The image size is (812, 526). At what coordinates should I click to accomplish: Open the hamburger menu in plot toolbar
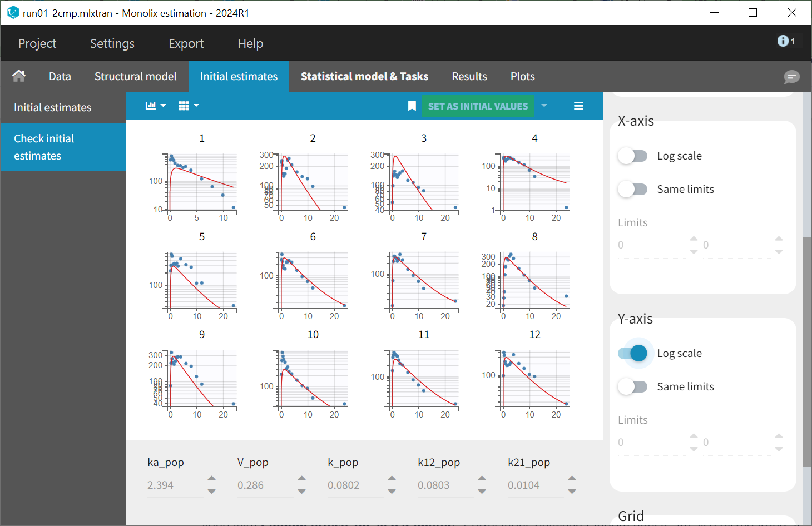pyautogui.click(x=578, y=106)
